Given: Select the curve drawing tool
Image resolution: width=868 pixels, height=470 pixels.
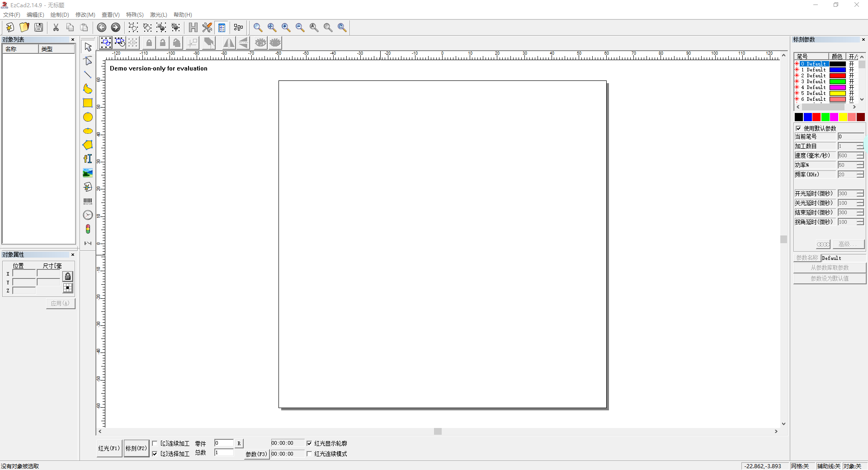Looking at the screenshot, I should click(88, 89).
